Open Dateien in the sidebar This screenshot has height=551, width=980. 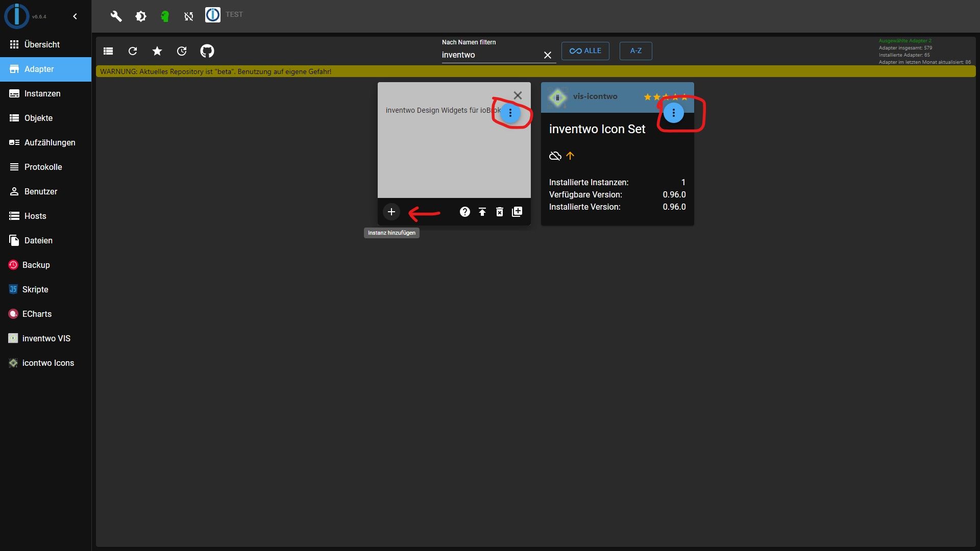(x=45, y=240)
